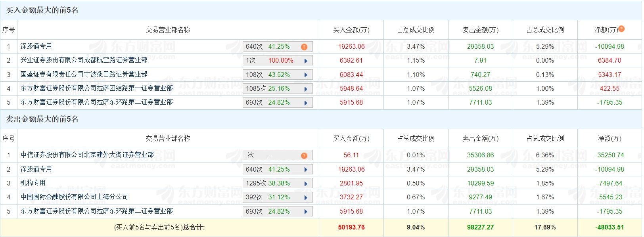
Task: Click 机构专用 entry in sell table
Action: click(33, 183)
